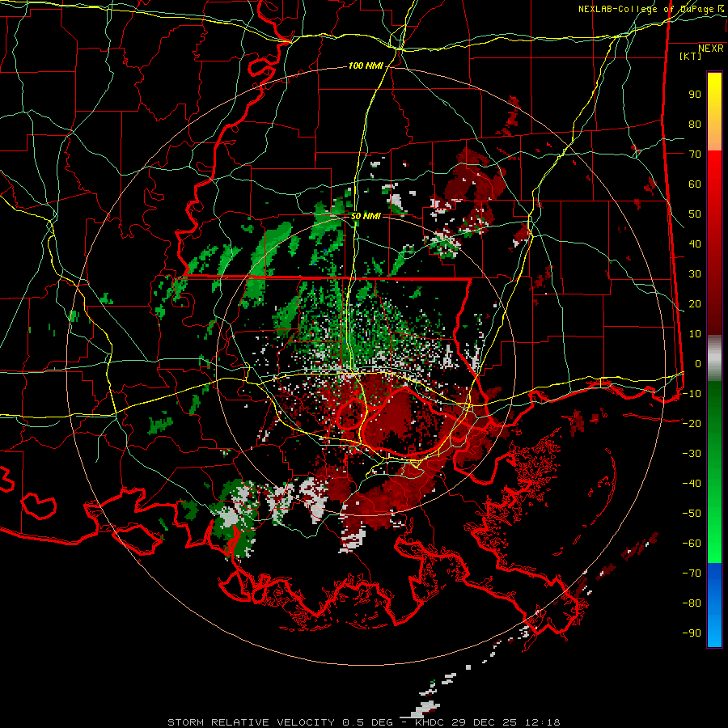Click the 90 value on the velocity scale
The image size is (728, 728).
pos(695,95)
